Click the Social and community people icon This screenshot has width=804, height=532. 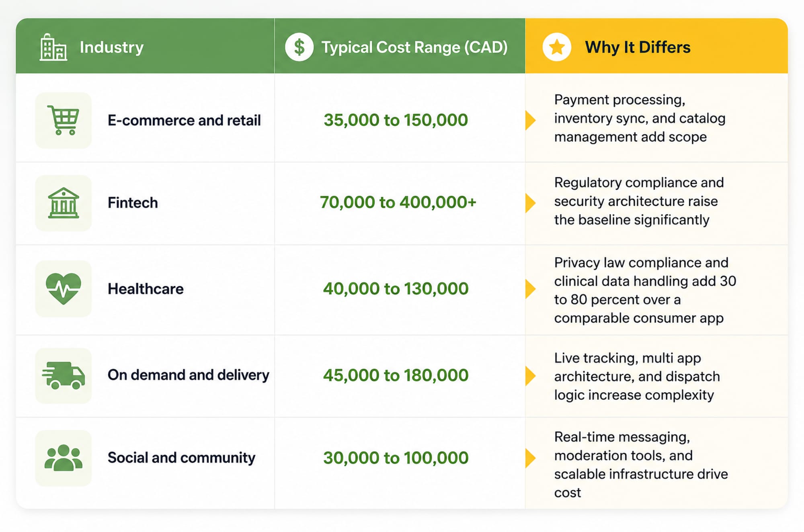click(63, 458)
